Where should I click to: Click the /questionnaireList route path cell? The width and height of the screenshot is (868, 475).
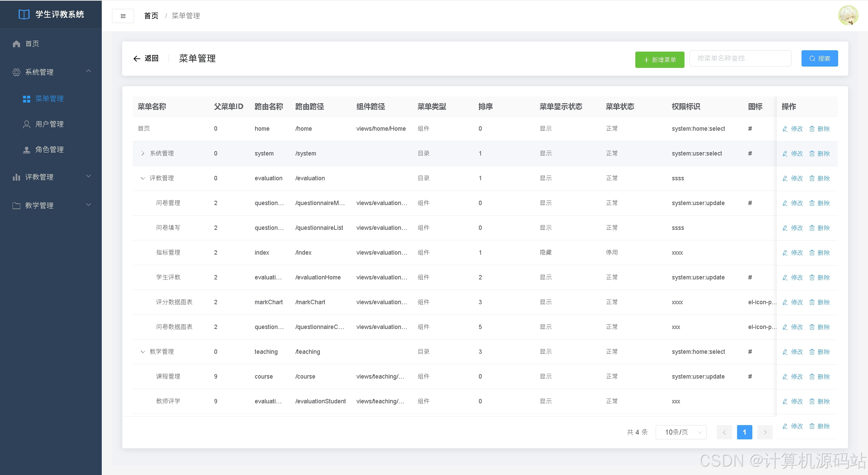tap(319, 228)
